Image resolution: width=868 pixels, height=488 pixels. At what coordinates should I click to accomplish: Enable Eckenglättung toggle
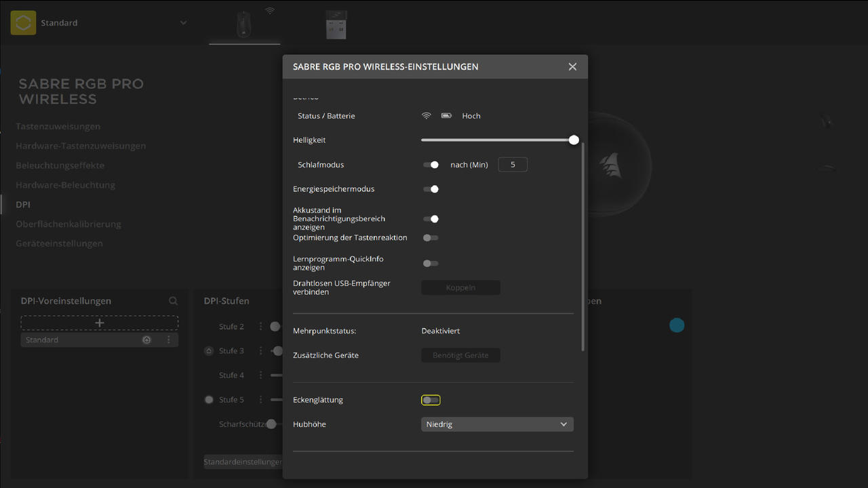pos(431,400)
